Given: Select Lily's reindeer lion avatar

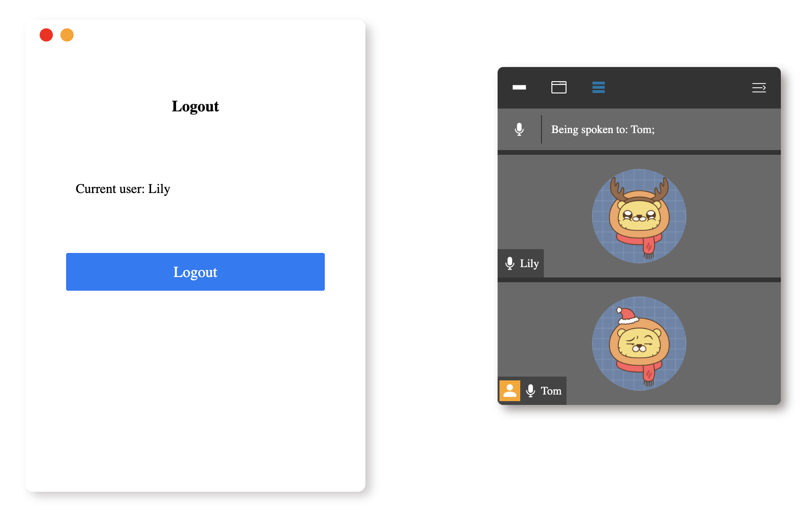Looking at the screenshot, I should point(639,216).
